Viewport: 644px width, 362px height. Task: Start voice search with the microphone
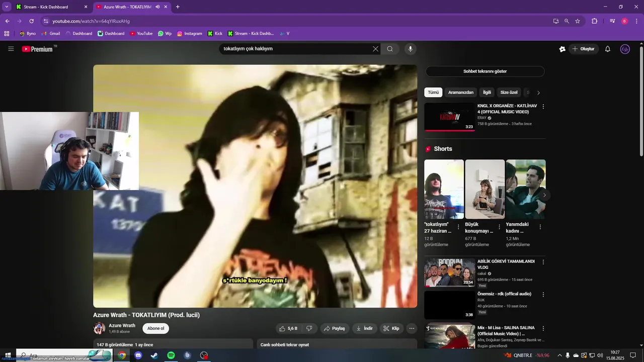(410, 49)
